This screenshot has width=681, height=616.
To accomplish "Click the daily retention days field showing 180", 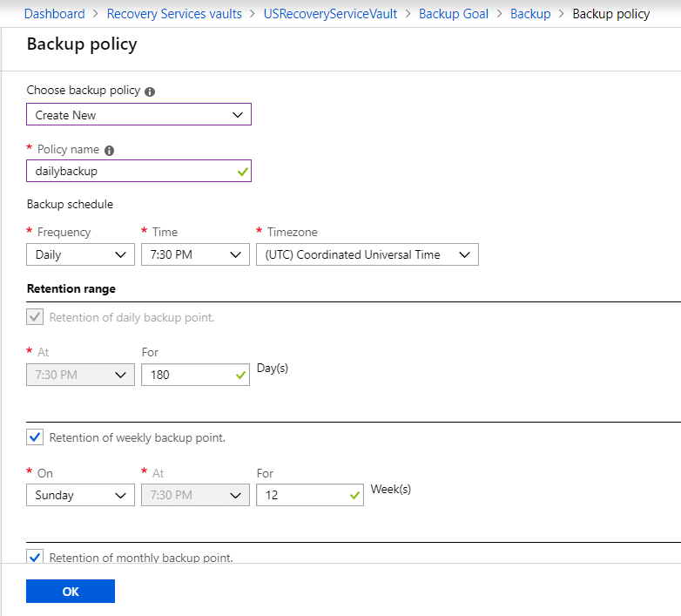I will tap(195, 375).
